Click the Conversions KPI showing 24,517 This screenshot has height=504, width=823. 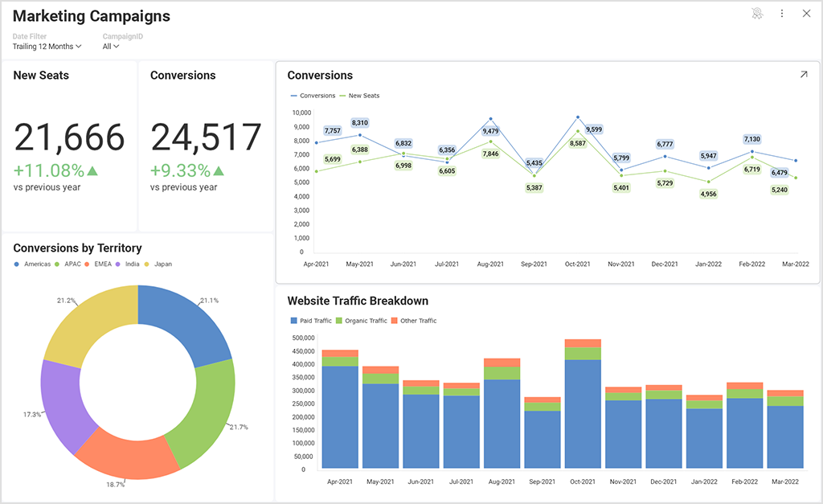click(x=205, y=138)
